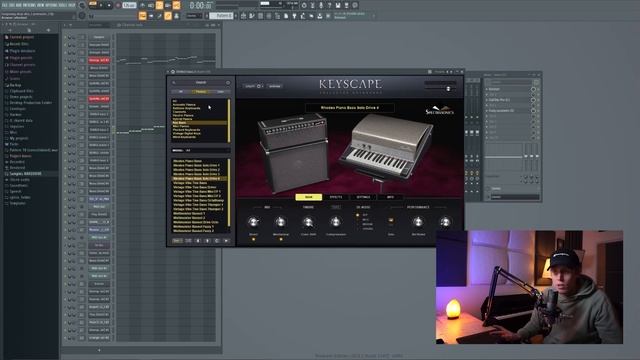Open the OPTIONS menu
The width and height of the screenshot is (640, 360).
pos(51,5)
